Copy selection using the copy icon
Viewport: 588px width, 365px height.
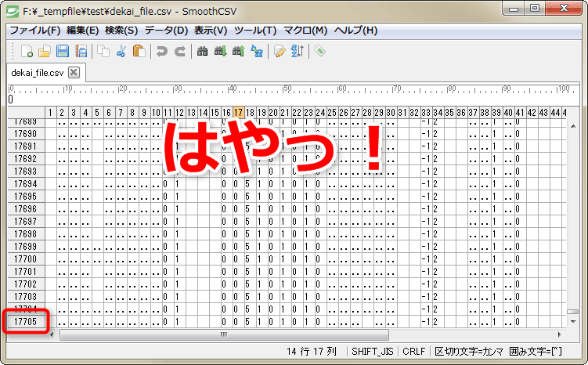[x=103, y=51]
